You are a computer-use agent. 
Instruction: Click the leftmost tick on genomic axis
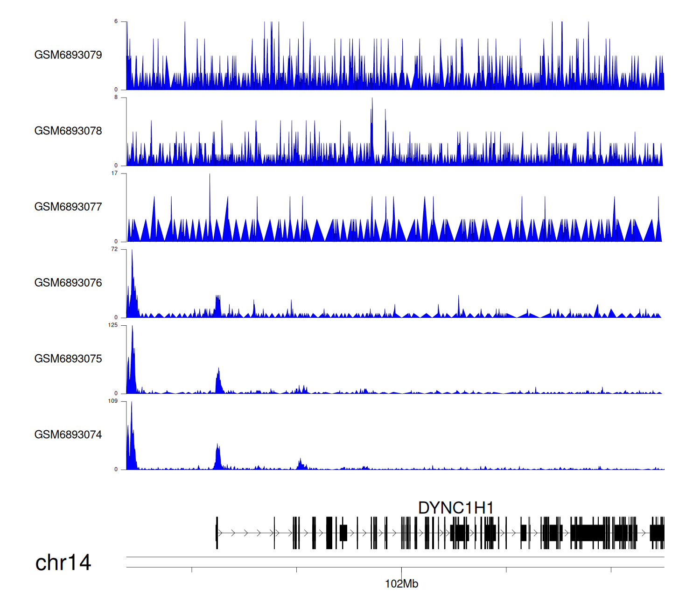tap(192, 570)
